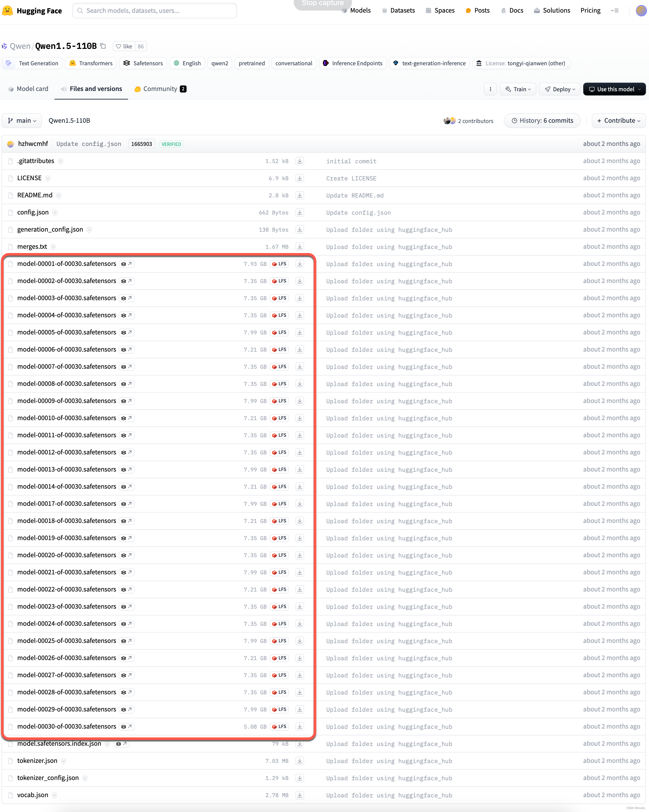Download model-00030-of-00030.safetensors

(300, 727)
